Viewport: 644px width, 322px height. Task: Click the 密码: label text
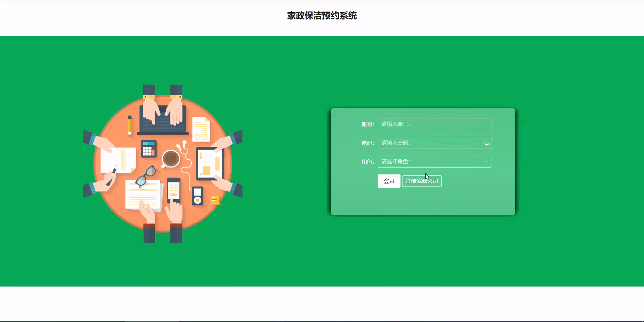pyautogui.click(x=368, y=143)
